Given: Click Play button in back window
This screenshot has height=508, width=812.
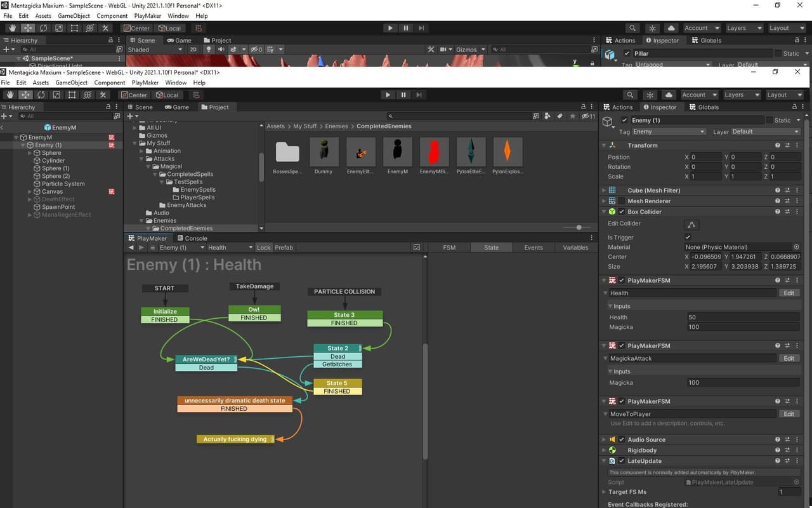Looking at the screenshot, I should pos(390,28).
